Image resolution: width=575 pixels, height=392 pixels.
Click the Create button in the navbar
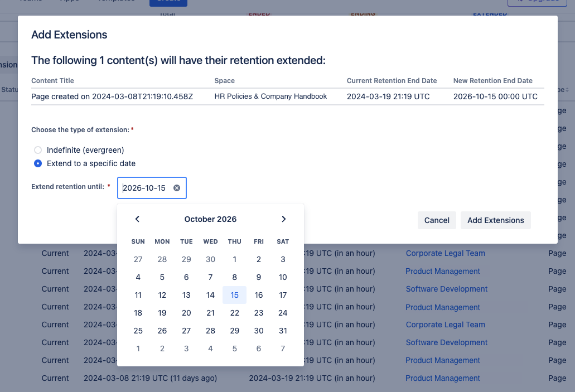pos(168,2)
